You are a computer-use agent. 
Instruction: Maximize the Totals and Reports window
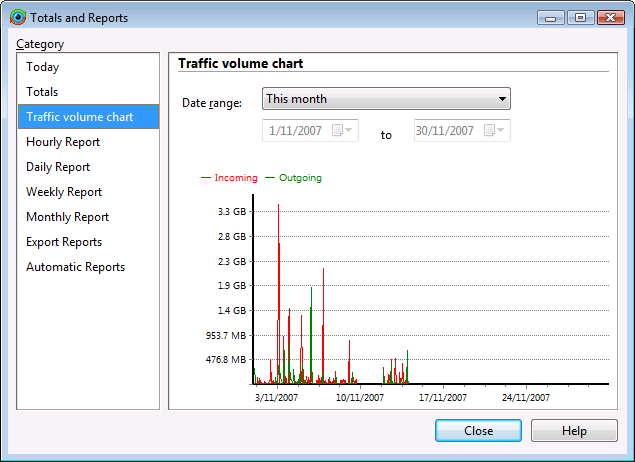580,18
